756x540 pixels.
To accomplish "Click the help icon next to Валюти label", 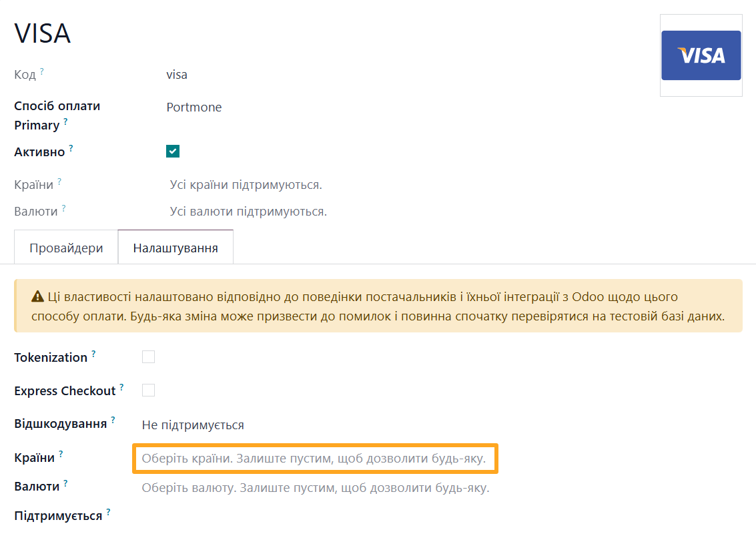I will (66, 481).
